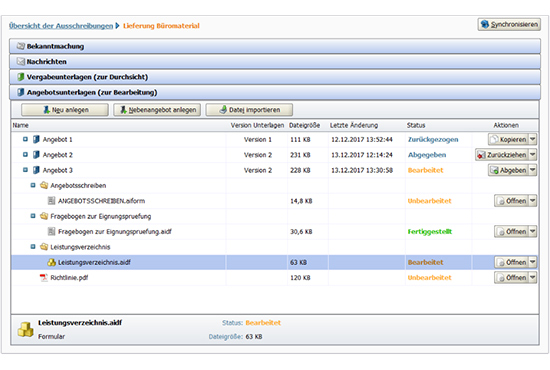Image resolution: width=550 pixels, height=370 pixels.
Task: Click the Version Unterlagen column header
Action: click(257, 125)
